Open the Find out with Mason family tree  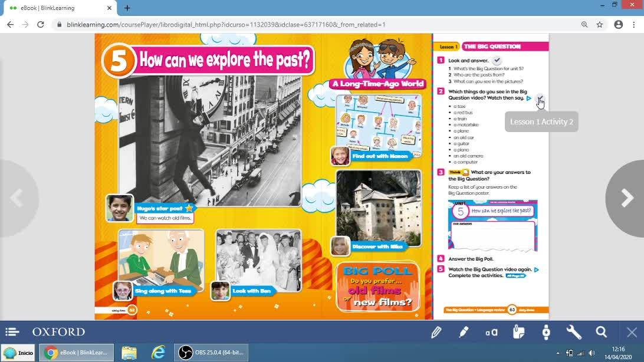379,126
